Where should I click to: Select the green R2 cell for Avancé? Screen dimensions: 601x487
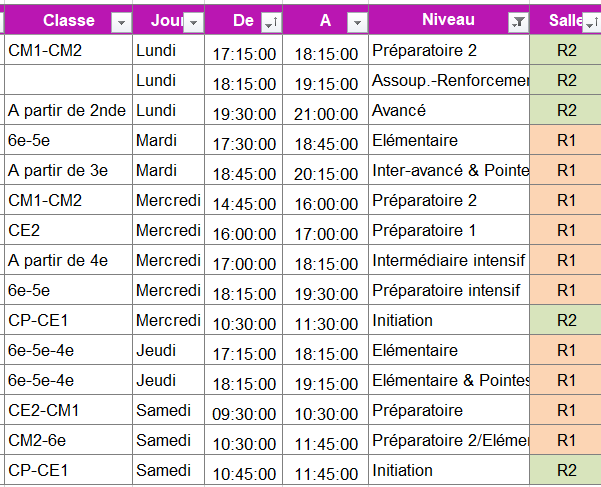565,110
